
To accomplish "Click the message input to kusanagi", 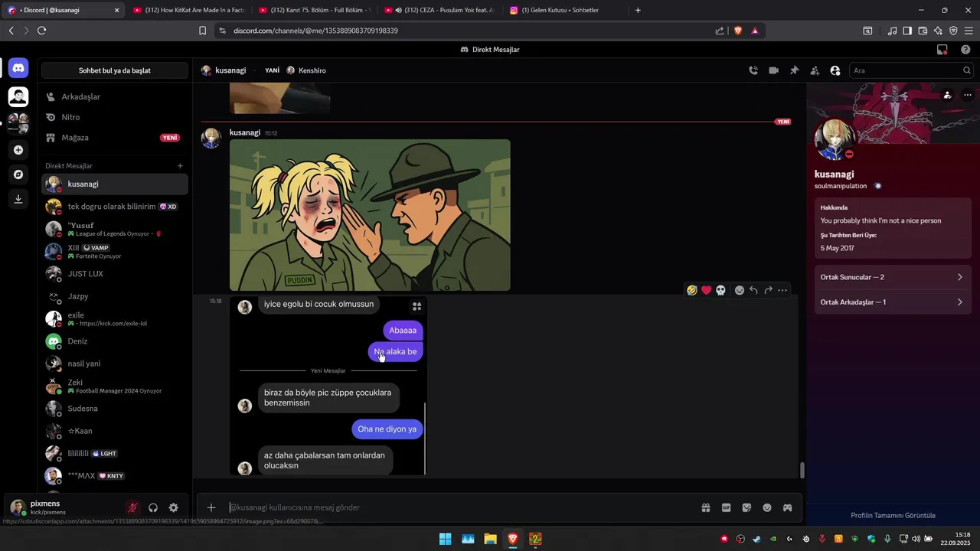I will pyautogui.click(x=459, y=507).
